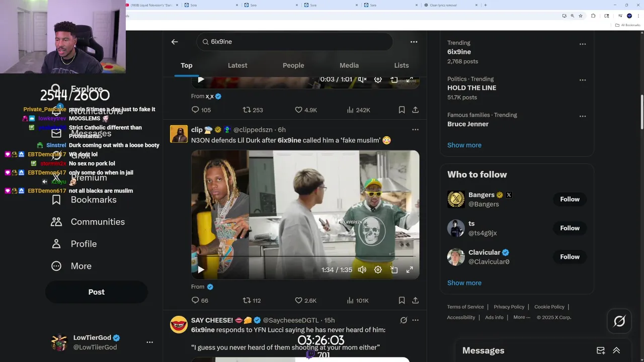
Task: Open the All Bookmarks folder
Action: (628, 25)
